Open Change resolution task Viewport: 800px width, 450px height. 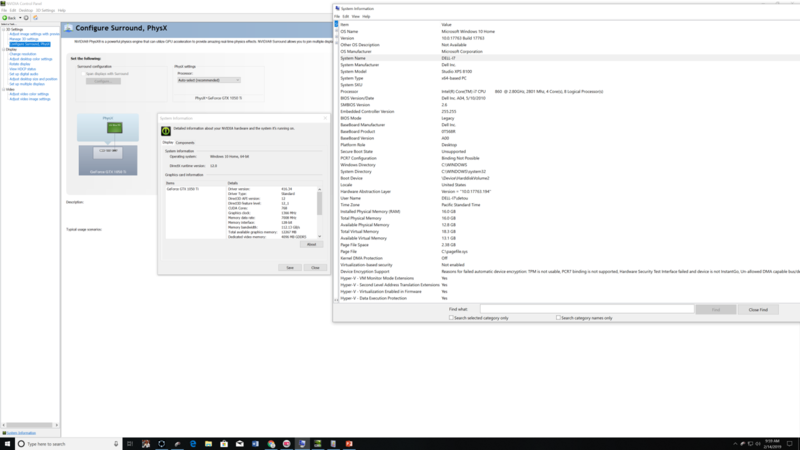[x=22, y=54]
